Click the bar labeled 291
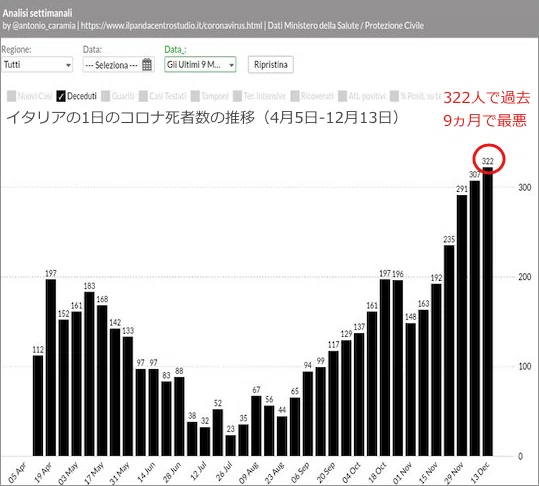Image resolution: width=539 pixels, height=486 pixels. [462, 325]
